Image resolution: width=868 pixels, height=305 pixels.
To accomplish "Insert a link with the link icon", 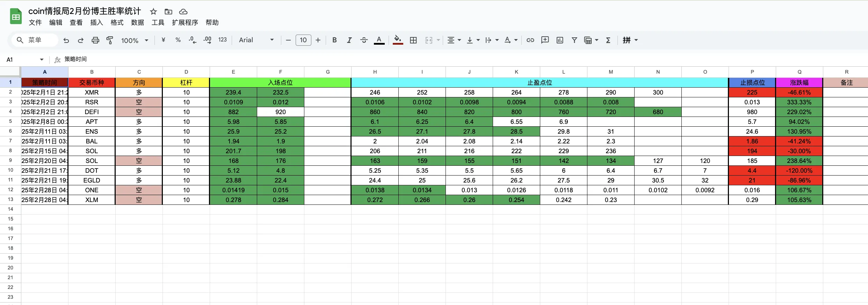I will [x=530, y=40].
